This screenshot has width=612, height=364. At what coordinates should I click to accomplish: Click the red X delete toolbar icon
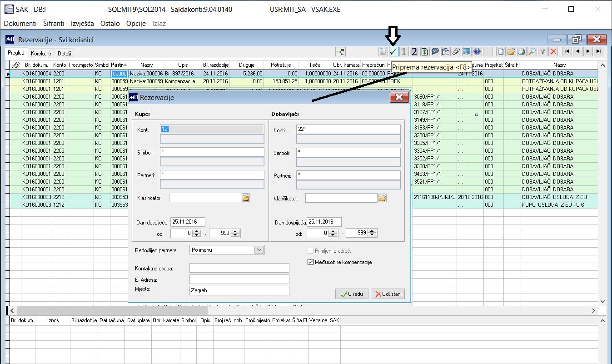pyautogui.click(x=553, y=51)
